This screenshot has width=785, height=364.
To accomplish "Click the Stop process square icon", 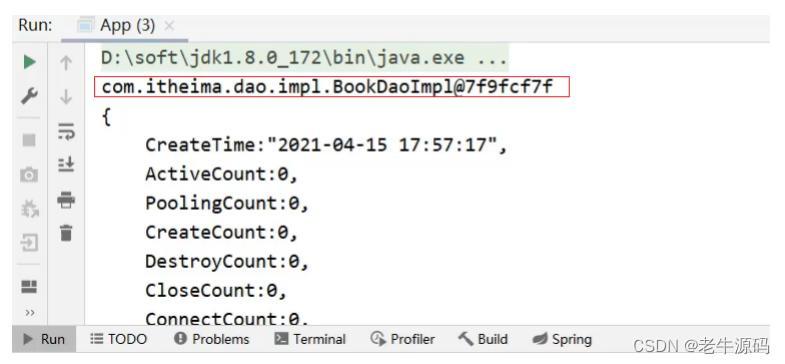I will (x=30, y=140).
